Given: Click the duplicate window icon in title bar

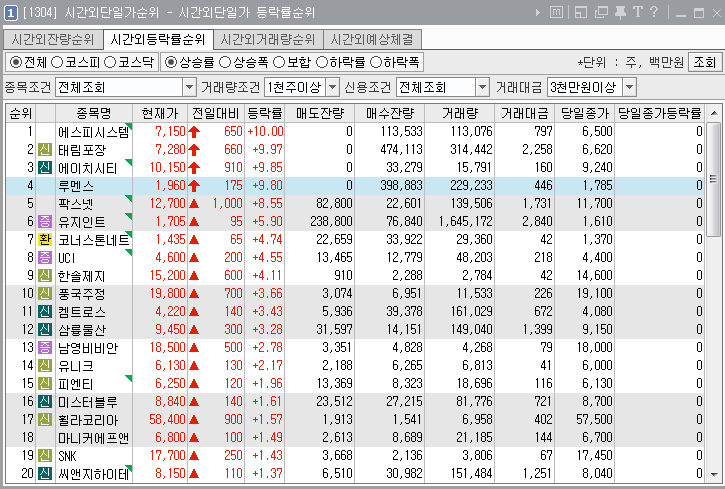Looking at the screenshot, I should [x=601, y=12].
